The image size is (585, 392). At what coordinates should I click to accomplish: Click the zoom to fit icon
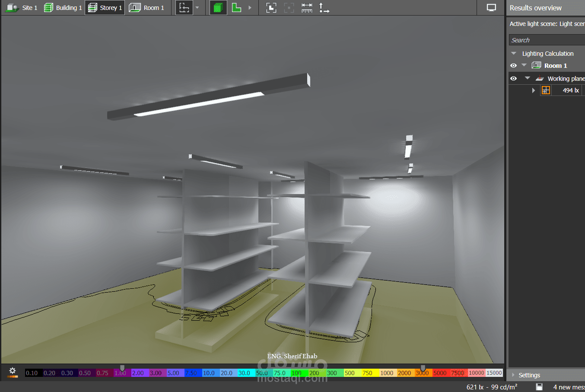pos(271,8)
